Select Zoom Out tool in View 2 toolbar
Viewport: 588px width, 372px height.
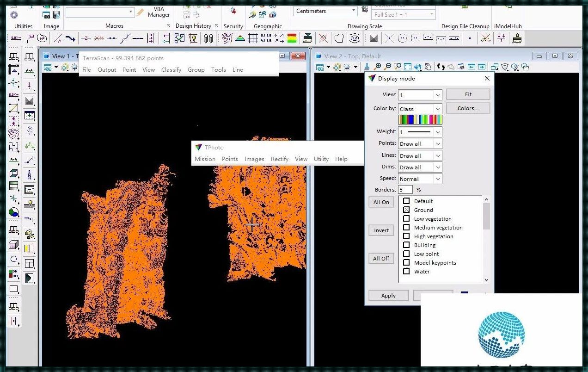point(387,67)
